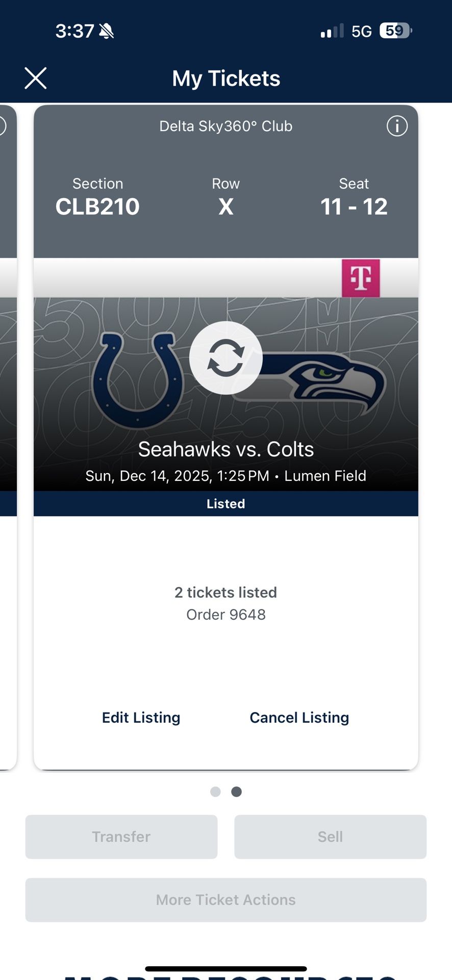Select second ticket page dot

[x=236, y=792]
